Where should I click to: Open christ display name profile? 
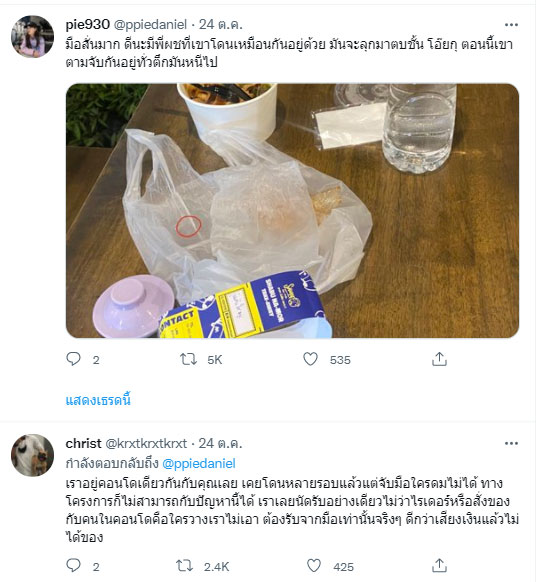pyautogui.click(x=84, y=443)
